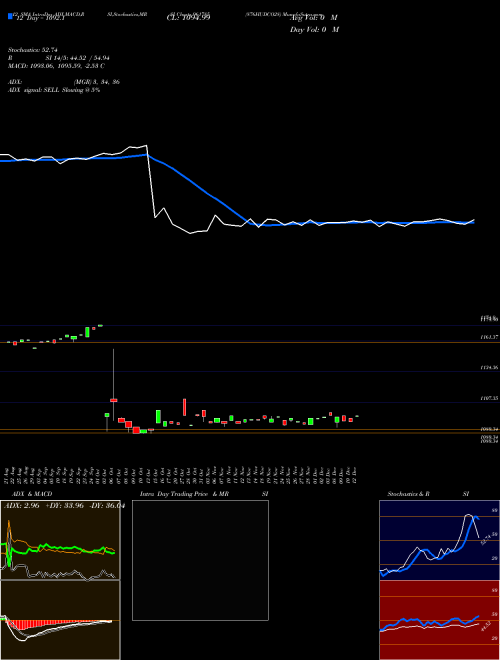
Task: Click the '+DY: 33.96' reading
Action: tap(64, 506)
